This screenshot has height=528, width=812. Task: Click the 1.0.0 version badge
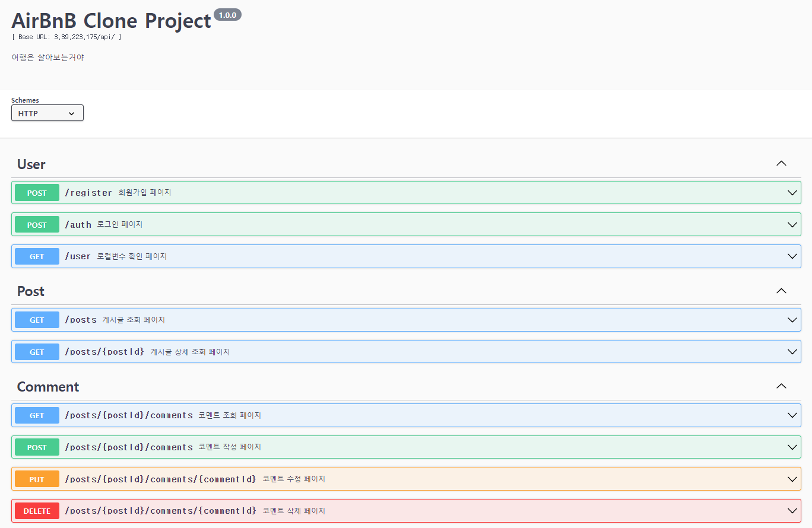tap(227, 15)
